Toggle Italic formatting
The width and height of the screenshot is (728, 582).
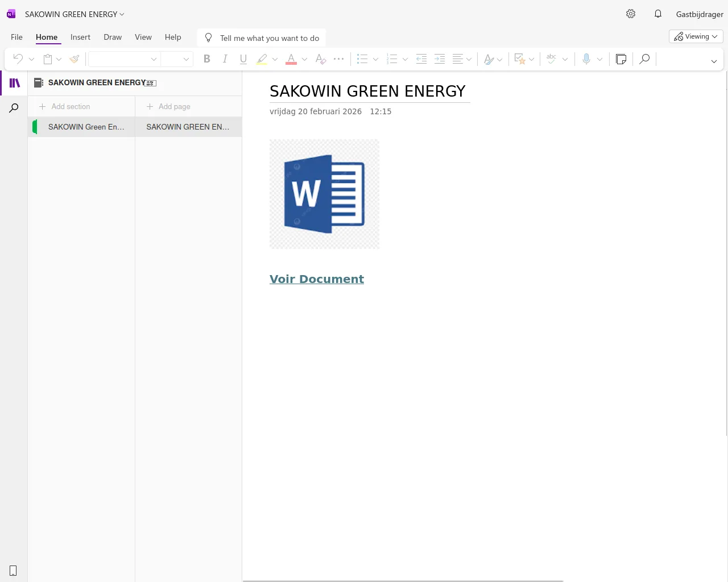click(x=225, y=59)
